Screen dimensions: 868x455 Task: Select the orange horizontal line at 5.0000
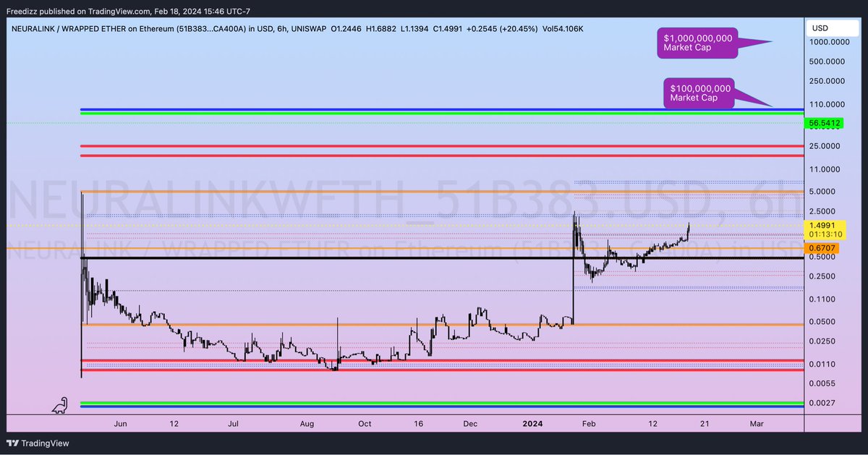pyautogui.click(x=441, y=191)
